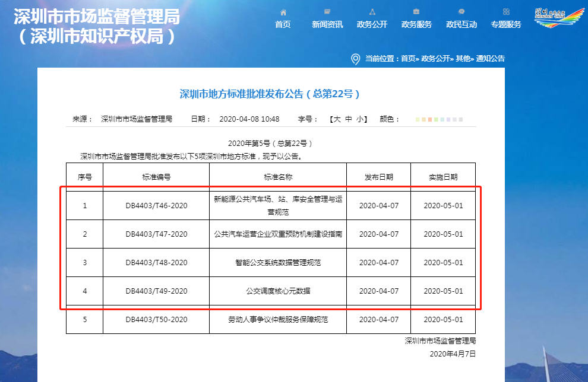Click the chat bubble icon above 政民互动
Screen dimensions: 588x382
tap(461, 12)
